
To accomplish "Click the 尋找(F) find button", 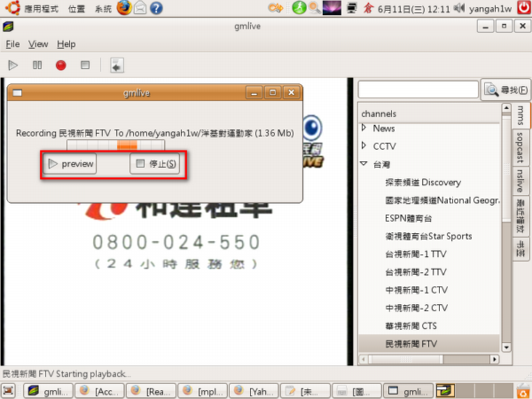I will (x=505, y=90).
